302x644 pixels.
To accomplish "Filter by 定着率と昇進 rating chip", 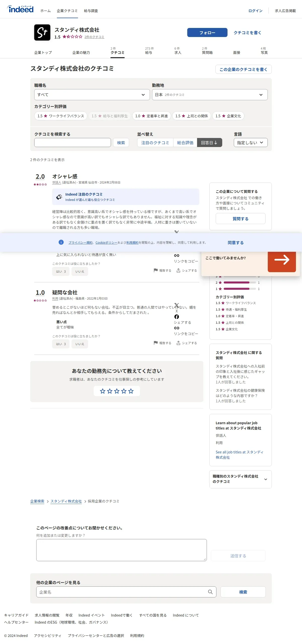I will point(152,116).
